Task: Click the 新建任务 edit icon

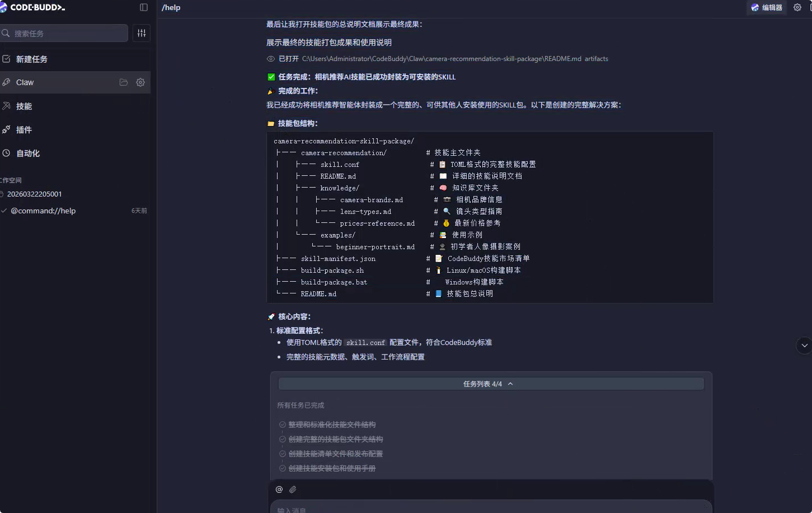Action: pos(6,59)
